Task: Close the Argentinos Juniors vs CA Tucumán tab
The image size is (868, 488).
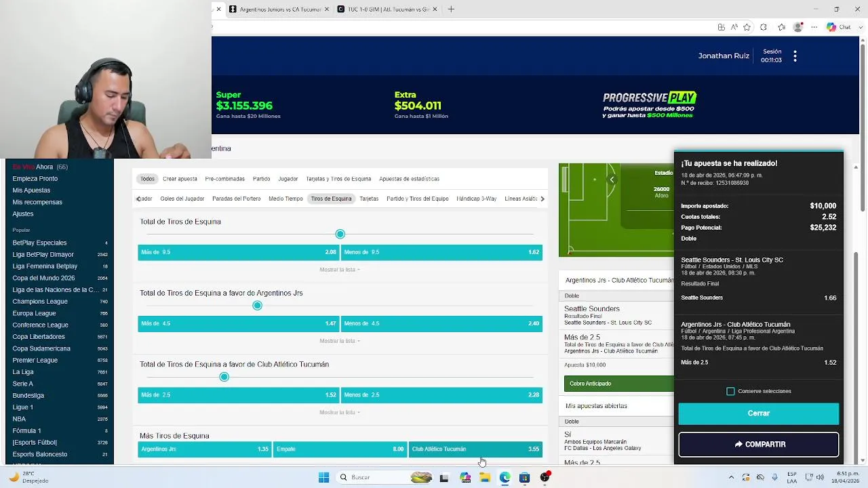Action: coord(327,9)
